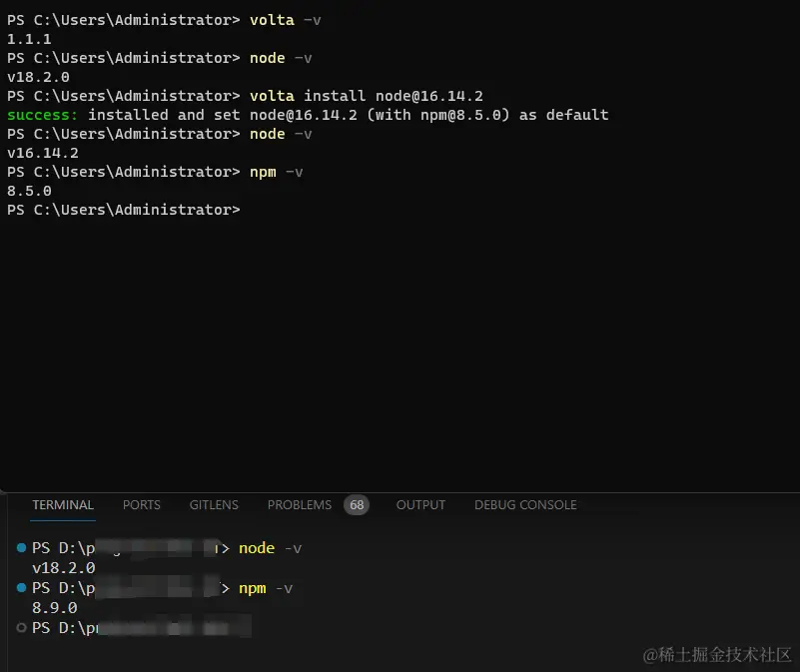This screenshot has width=800, height=672.
Task: Open the PROBLEMS panel
Action: point(299,505)
